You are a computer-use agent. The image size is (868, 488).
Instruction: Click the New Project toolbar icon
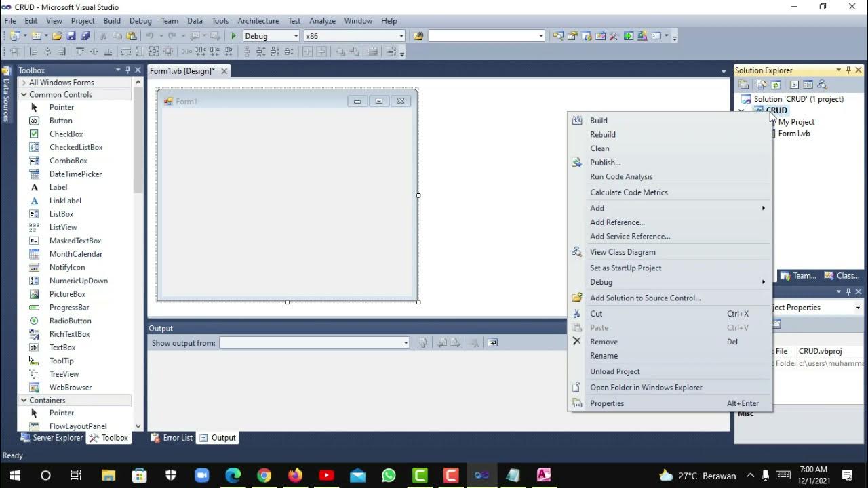click(x=14, y=36)
